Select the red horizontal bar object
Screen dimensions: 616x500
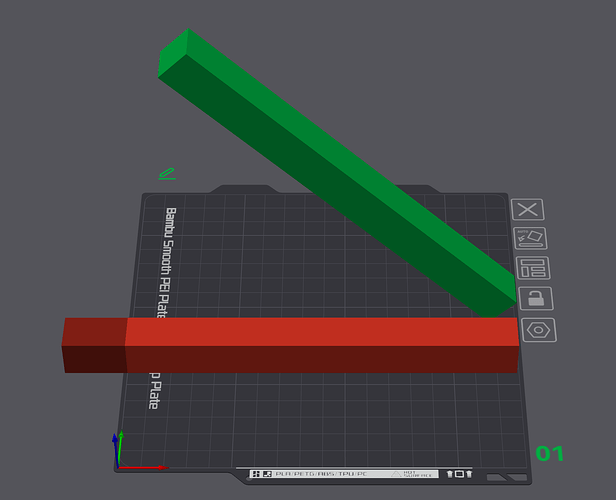[290, 345]
